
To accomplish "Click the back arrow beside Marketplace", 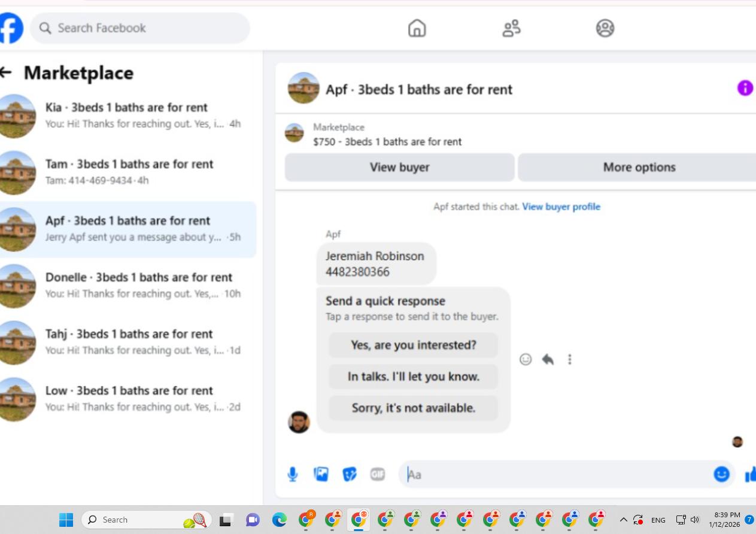I will [6, 72].
